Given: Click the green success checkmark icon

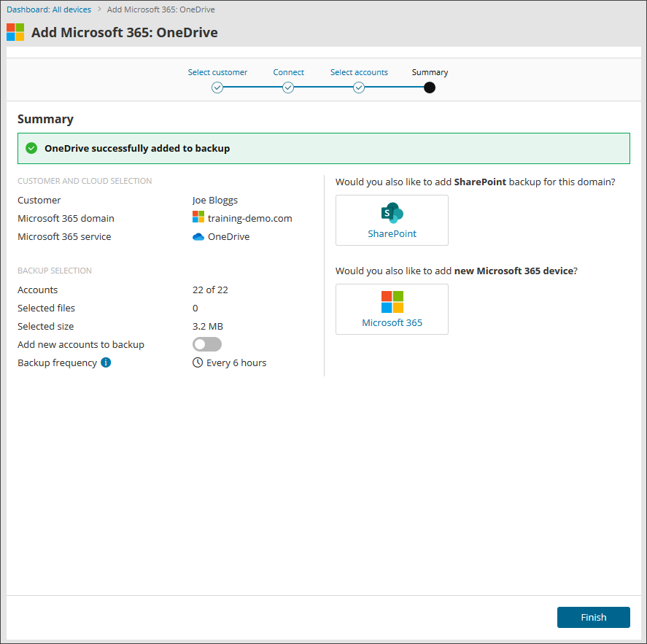Looking at the screenshot, I should coord(31,148).
